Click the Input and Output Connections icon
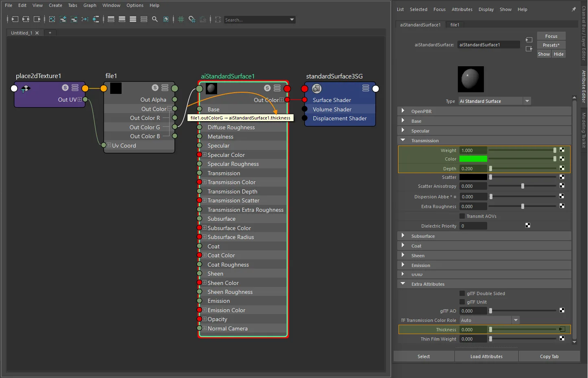Viewport: 588px width, 378px height. [26, 19]
